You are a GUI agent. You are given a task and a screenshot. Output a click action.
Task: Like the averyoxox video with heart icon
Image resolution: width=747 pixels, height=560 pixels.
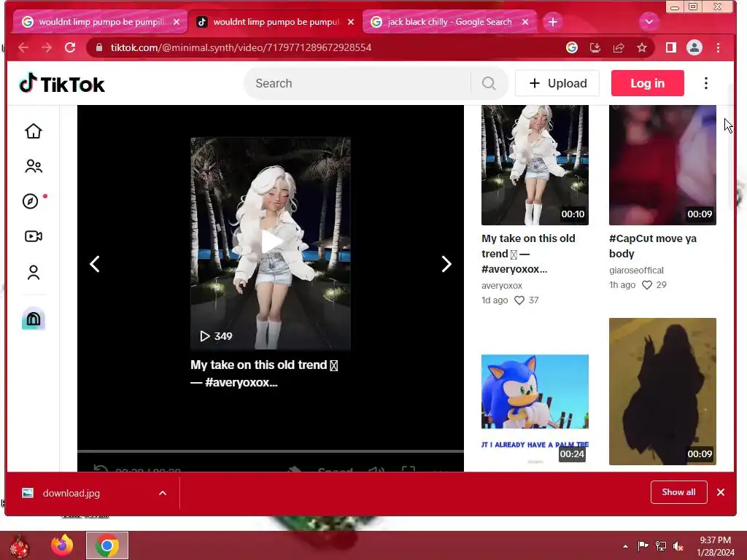coord(519,300)
